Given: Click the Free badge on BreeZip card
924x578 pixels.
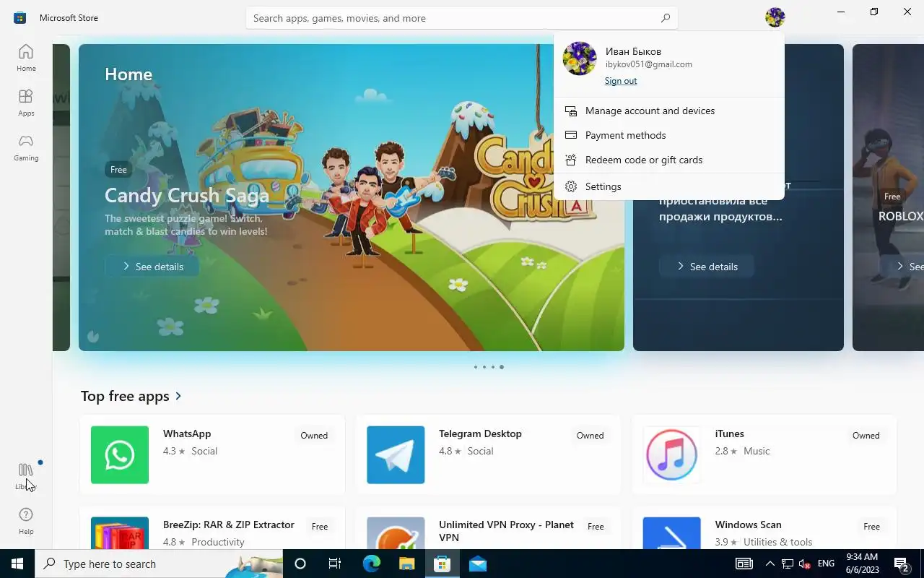Looking at the screenshot, I should point(320,527).
